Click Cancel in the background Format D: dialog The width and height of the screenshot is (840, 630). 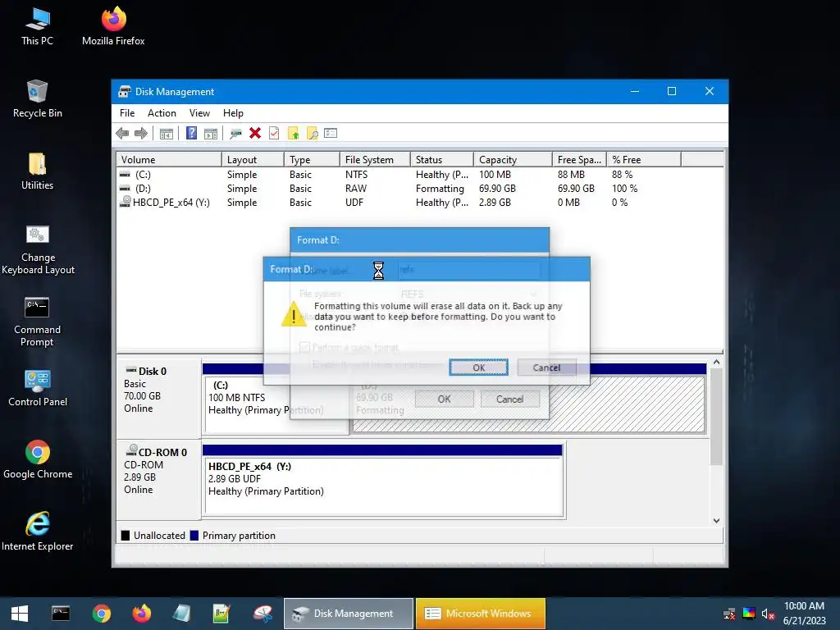tap(509, 399)
